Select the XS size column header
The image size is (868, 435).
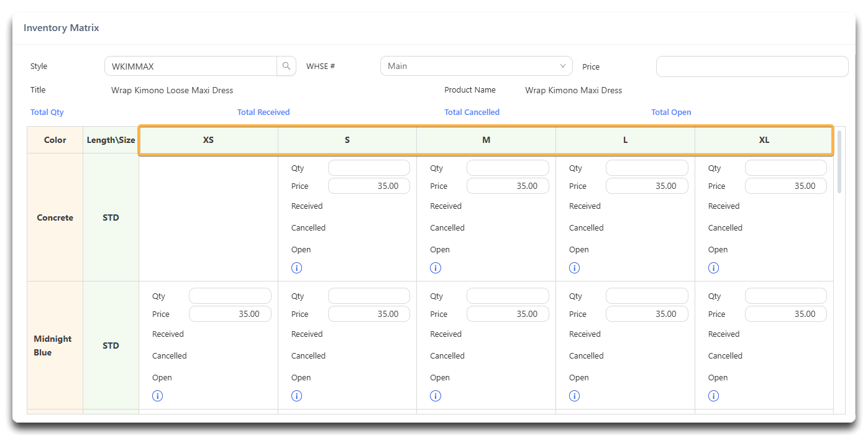pos(208,140)
